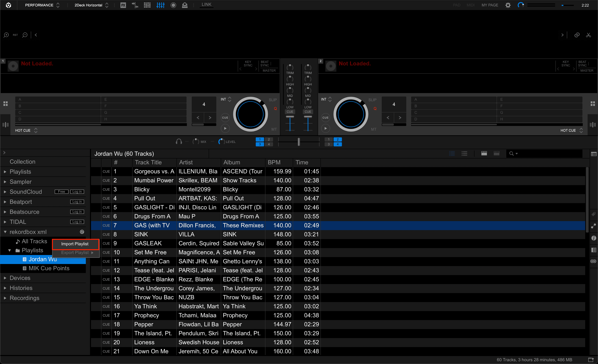
Task: Toggle the LINK button
Action: pyautogui.click(x=207, y=5)
